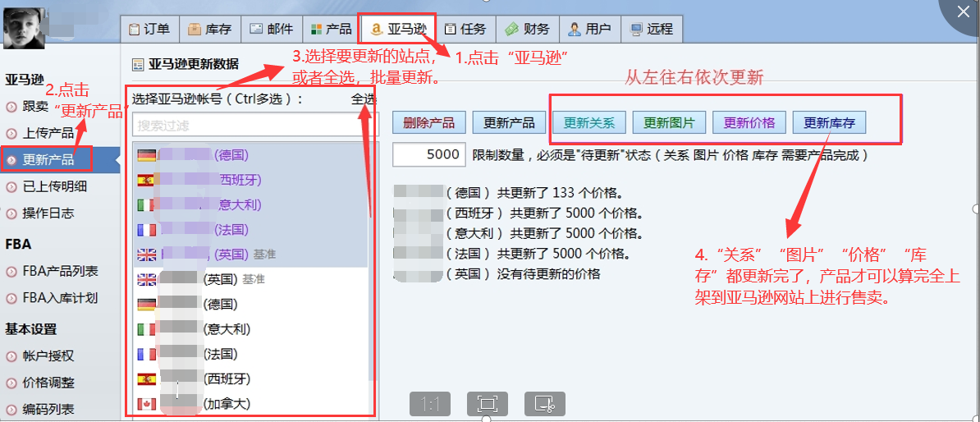This screenshot has width=980, height=422.
Task: Focus the 搜索过滤 search box
Action: click(x=255, y=125)
